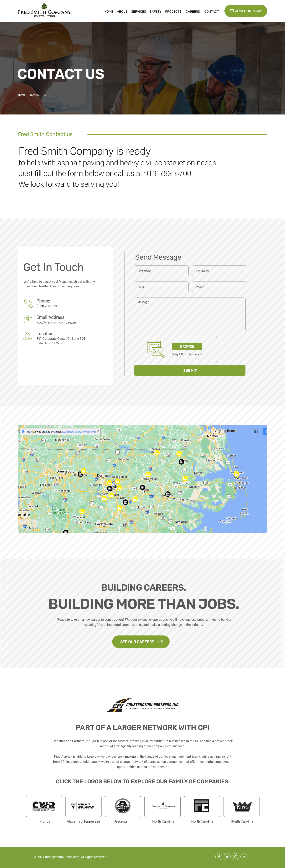Open the CAREERS menu item
285x868 pixels.
click(193, 11)
